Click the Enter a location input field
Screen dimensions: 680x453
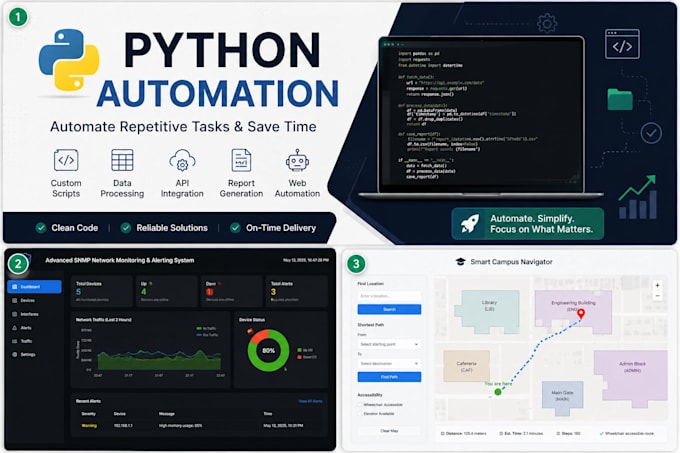click(x=389, y=296)
